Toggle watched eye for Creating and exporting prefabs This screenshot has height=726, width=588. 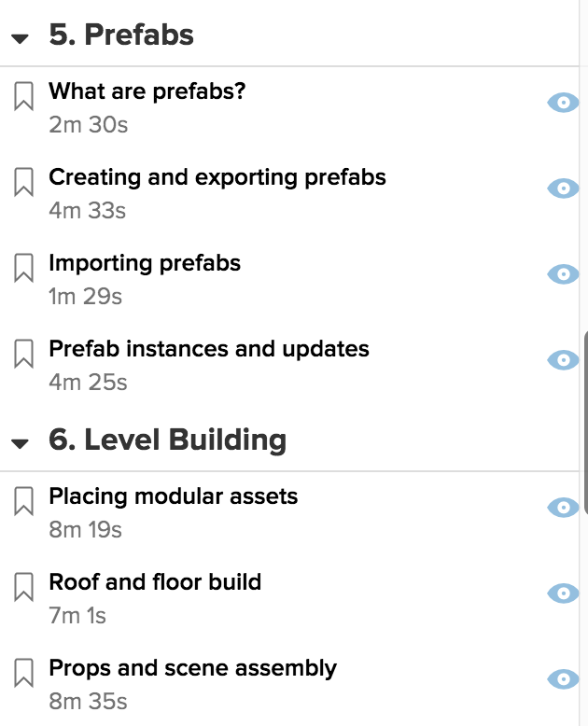563,188
